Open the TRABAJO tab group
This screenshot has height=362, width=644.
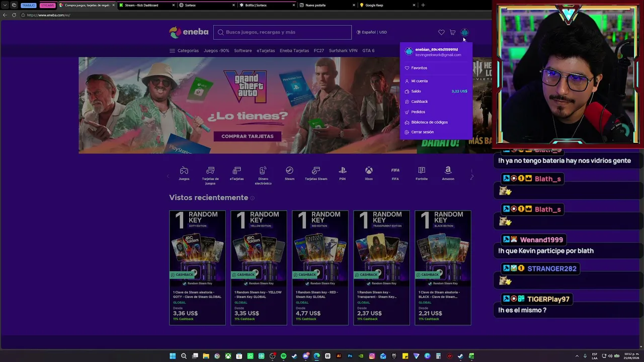(x=29, y=5)
